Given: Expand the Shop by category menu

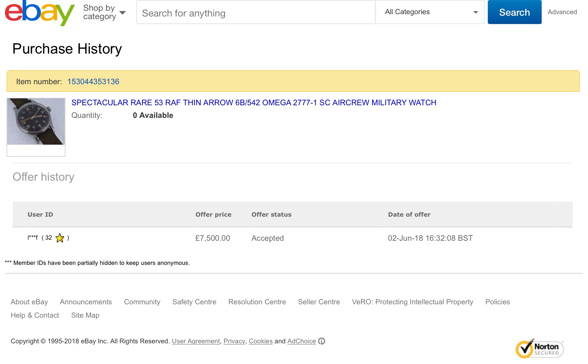Looking at the screenshot, I should [104, 12].
